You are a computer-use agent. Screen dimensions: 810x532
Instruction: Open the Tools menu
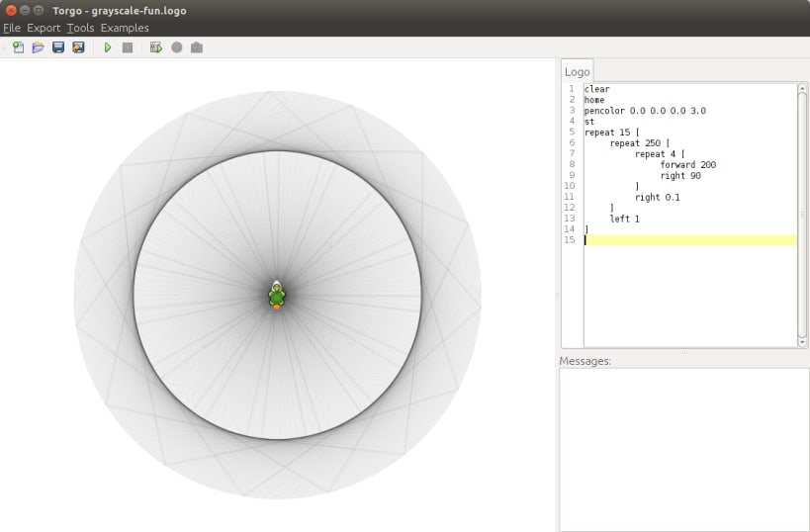[x=80, y=28]
